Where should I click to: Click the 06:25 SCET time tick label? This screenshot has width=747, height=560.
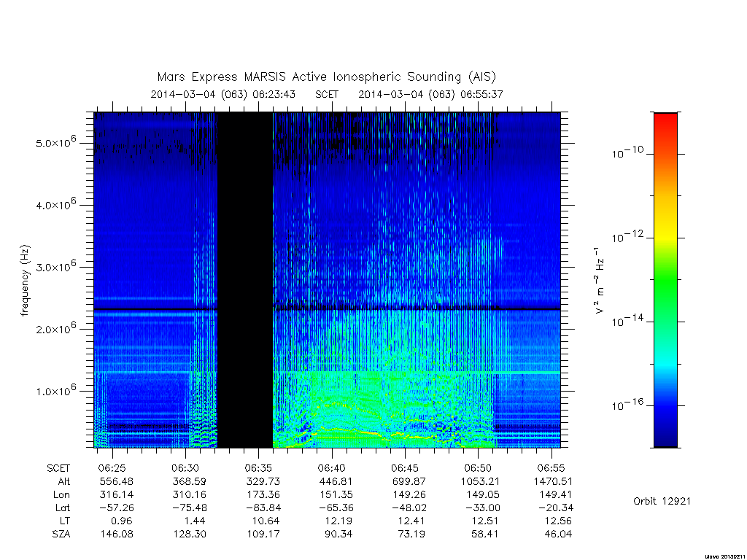[112, 468]
